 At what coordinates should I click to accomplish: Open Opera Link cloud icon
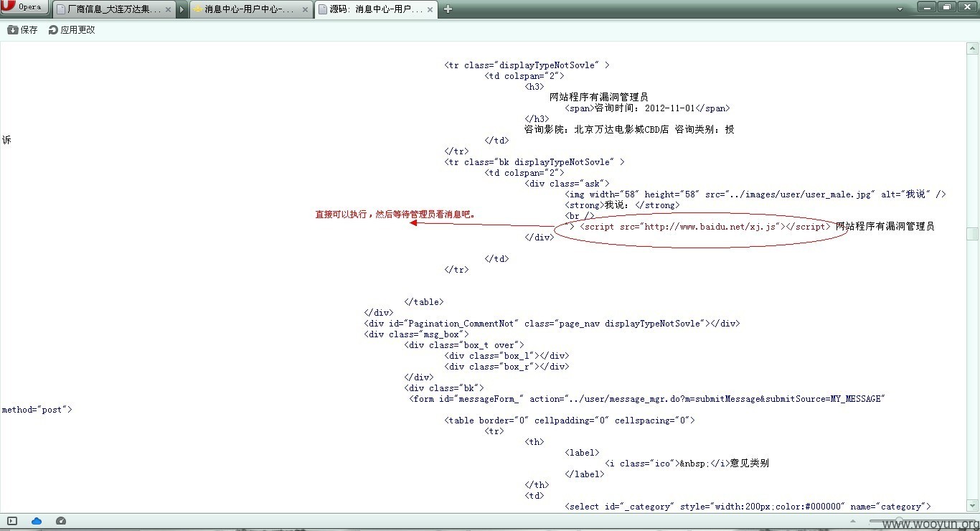click(x=37, y=521)
